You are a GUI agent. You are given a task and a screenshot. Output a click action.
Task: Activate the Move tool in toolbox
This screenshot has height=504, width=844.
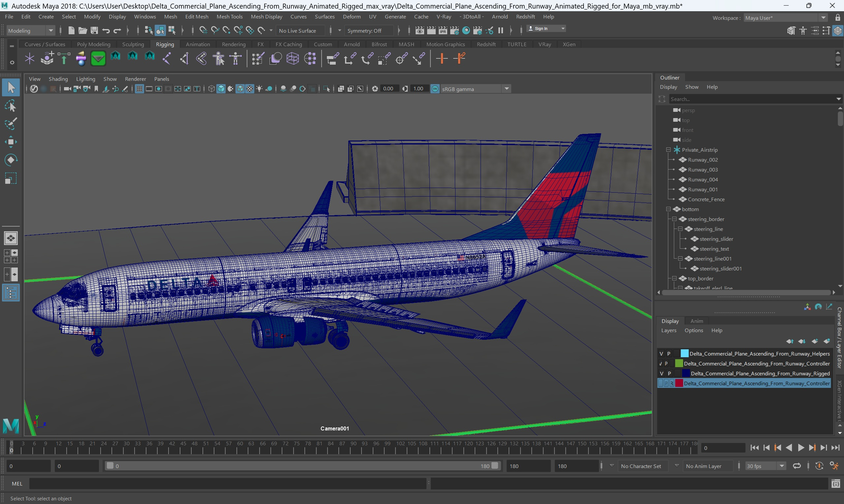pos(11,142)
